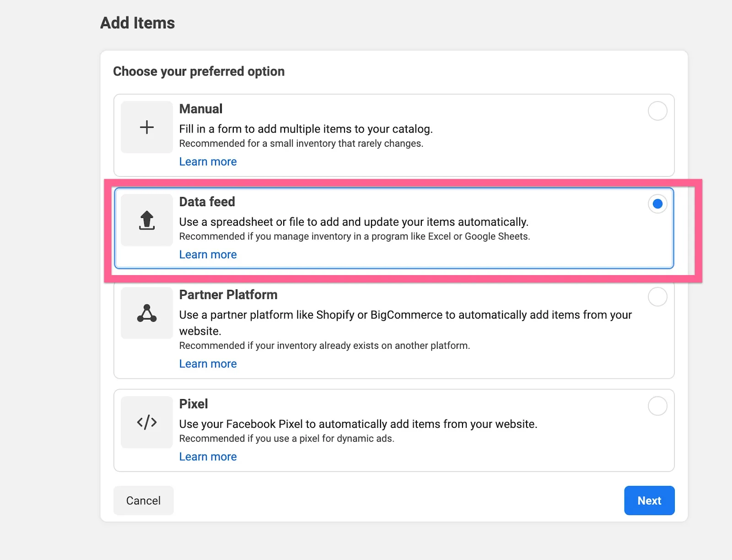Click 'Fill in a form to add multiple items' text

pyautogui.click(x=306, y=129)
